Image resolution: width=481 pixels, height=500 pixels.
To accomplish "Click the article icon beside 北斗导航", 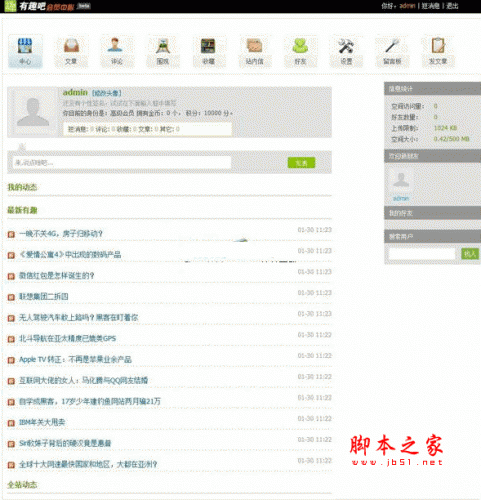I will click(11, 339).
